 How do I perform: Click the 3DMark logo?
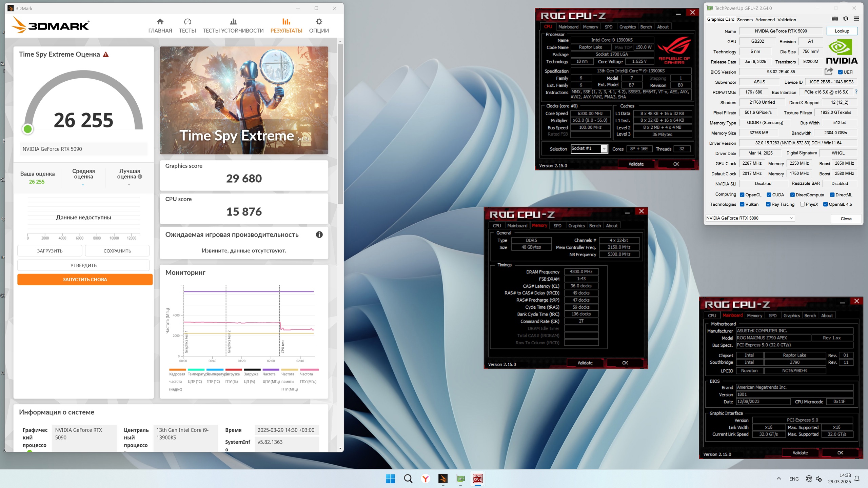(50, 25)
